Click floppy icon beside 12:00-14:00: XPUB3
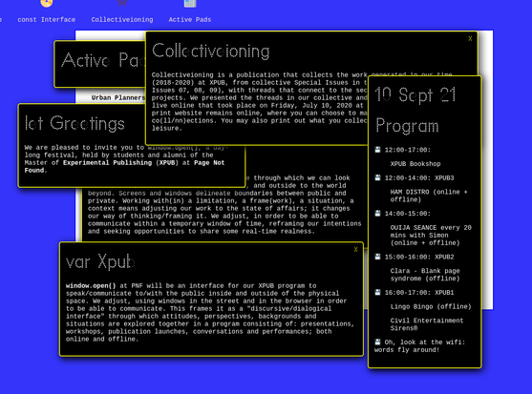This screenshot has width=532, height=394. click(x=377, y=177)
